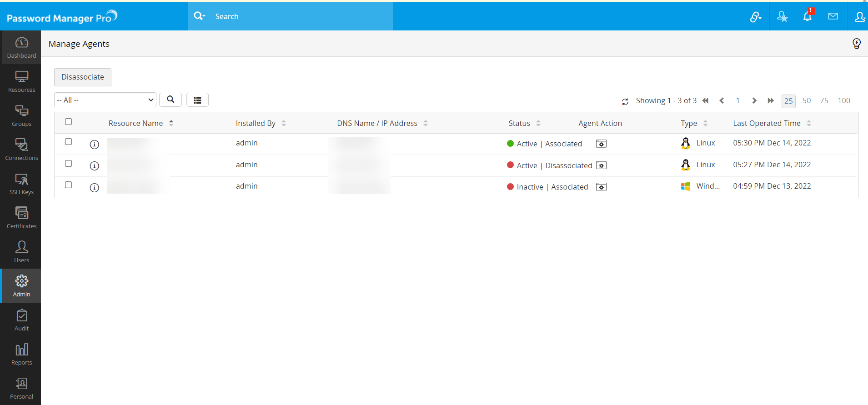The image size is (868, 405).
Task: Check the box for the Disassociated agent row
Action: coord(69,164)
